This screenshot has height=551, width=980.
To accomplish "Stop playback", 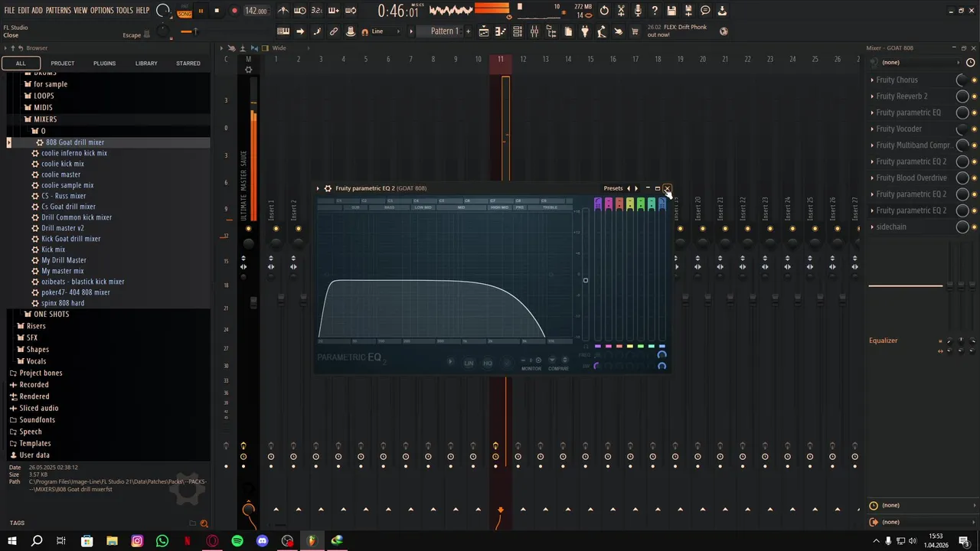I will click(217, 11).
